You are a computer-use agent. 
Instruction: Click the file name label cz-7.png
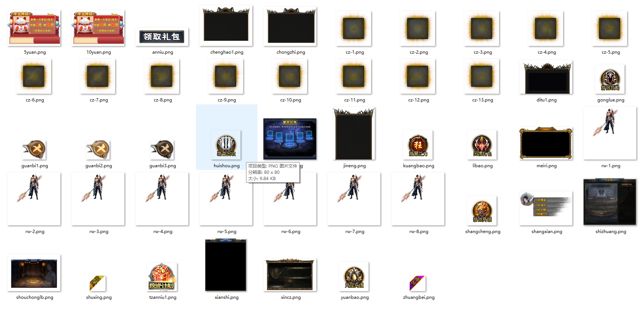(x=99, y=100)
